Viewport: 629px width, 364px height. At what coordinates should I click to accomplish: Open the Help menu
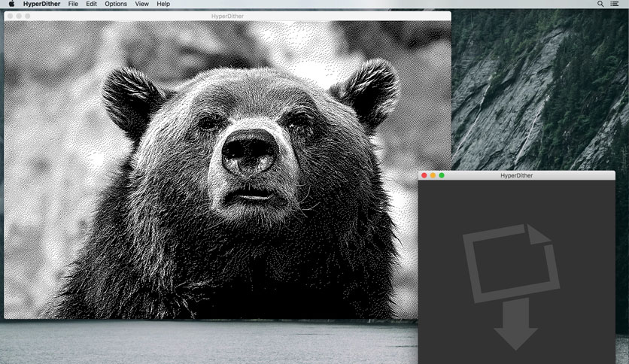click(x=163, y=4)
